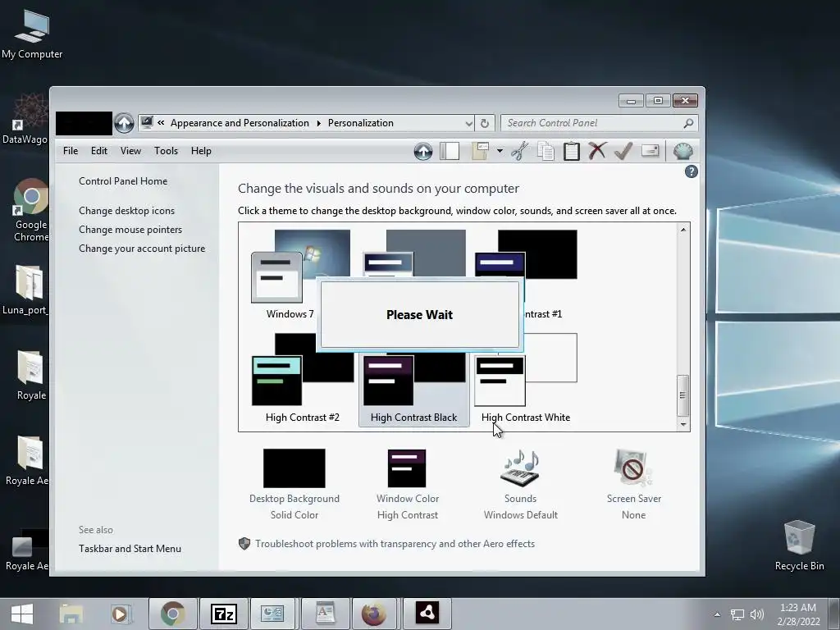Select the Personalization breadcrumb
Screen dimensions: 840x630
(361, 123)
